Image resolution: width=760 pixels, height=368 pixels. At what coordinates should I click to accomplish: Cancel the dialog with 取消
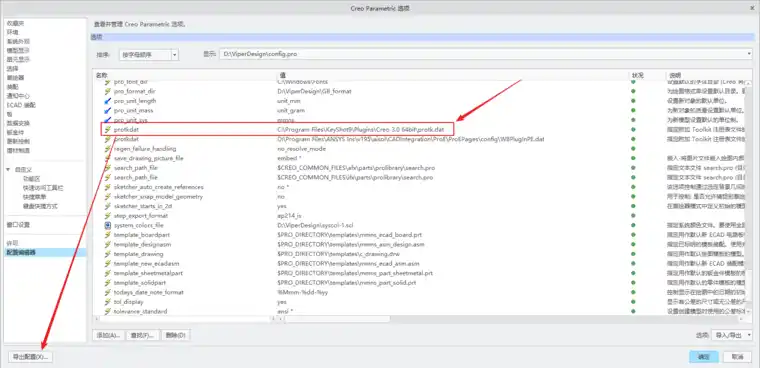click(x=737, y=357)
